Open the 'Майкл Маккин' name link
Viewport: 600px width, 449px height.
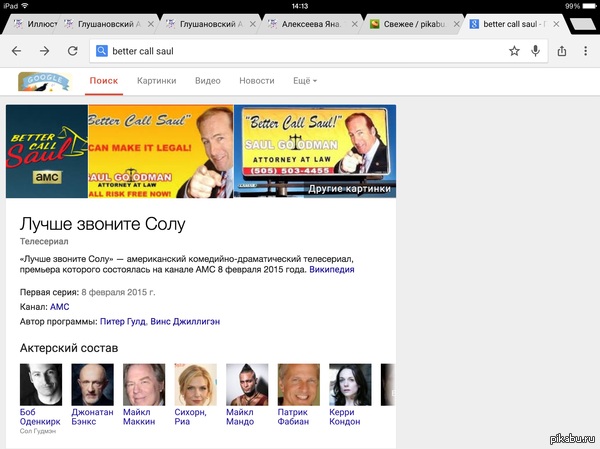pyautogui.click(x=139, y=417)
